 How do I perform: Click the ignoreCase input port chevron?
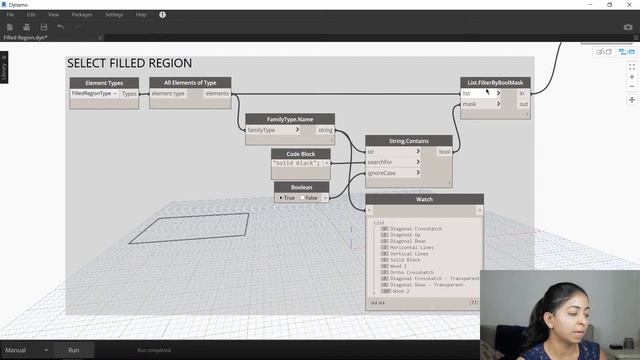point(418,173)
